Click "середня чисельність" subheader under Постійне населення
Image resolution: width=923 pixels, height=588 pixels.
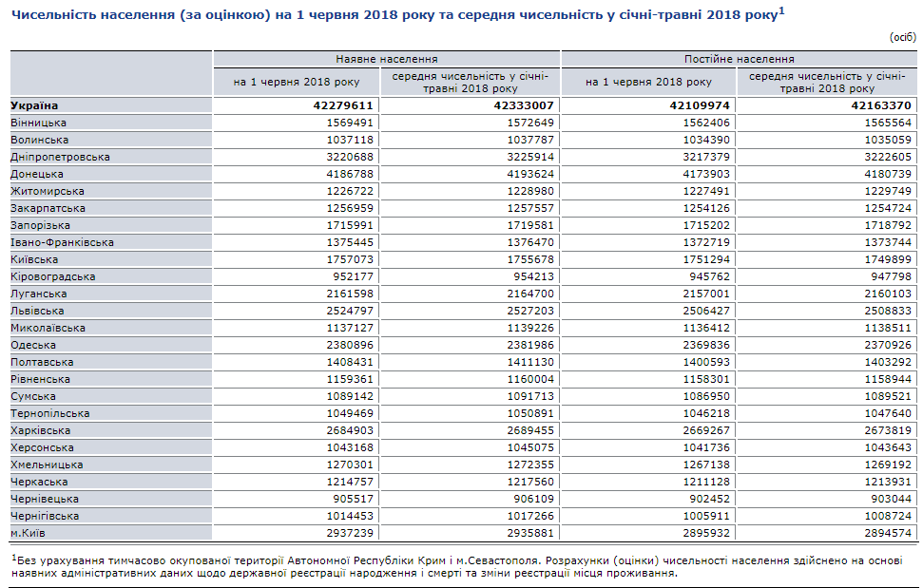coord(825,82)
